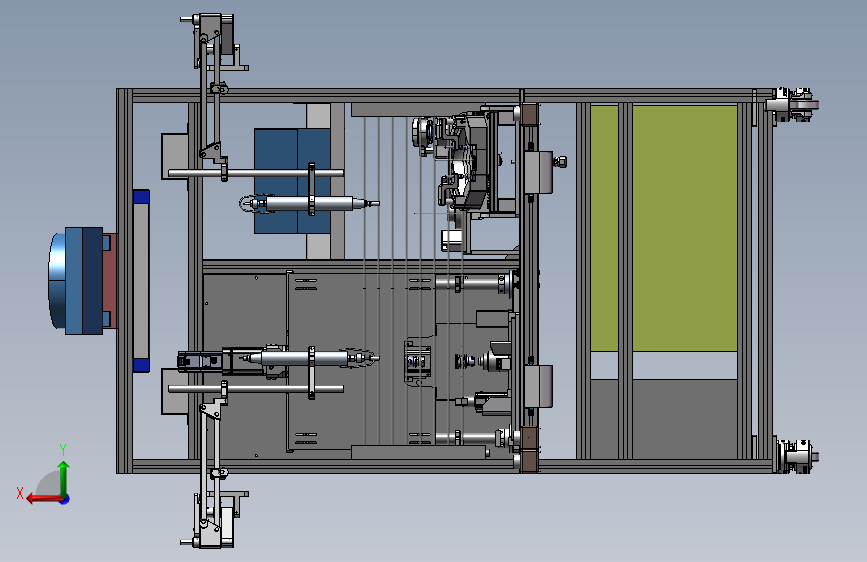
Task: Select the gray vertical bar with blue end caps
Action: [141, 281]
